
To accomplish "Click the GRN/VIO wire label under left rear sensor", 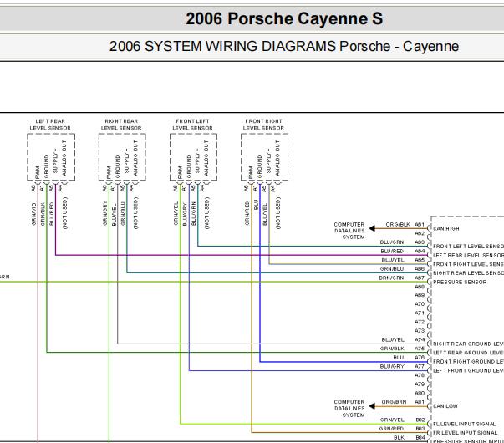I will (x=33, y=214).
